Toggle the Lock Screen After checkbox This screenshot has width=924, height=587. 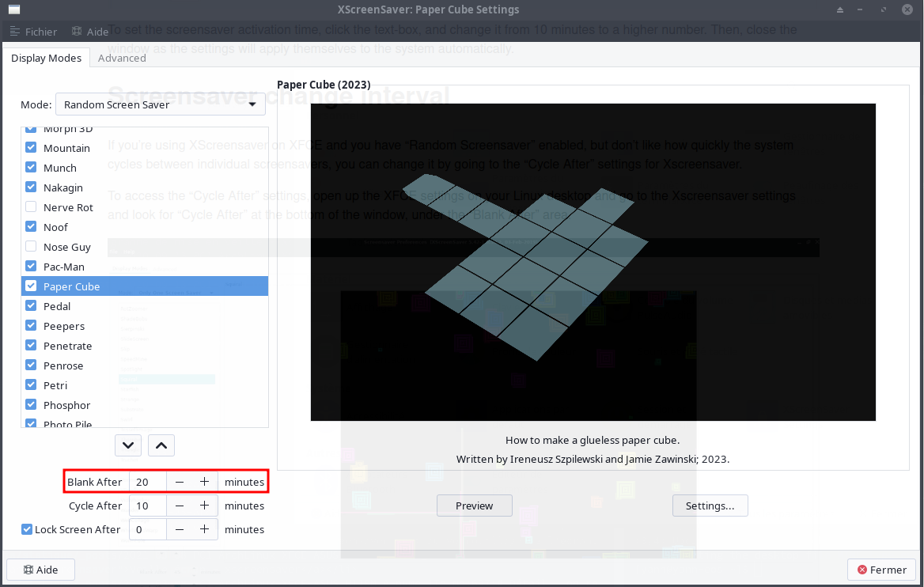point(27,529)
